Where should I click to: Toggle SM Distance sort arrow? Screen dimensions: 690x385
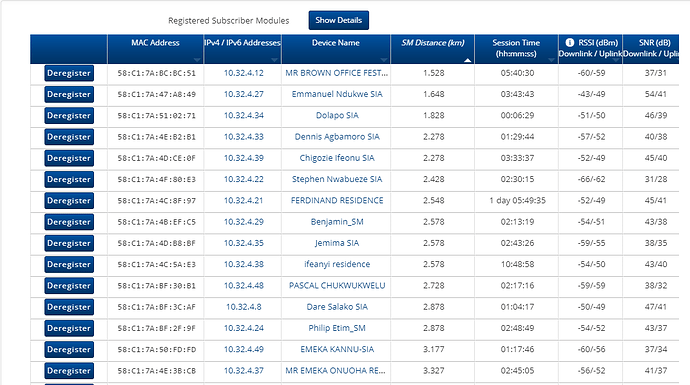[467, 60]
